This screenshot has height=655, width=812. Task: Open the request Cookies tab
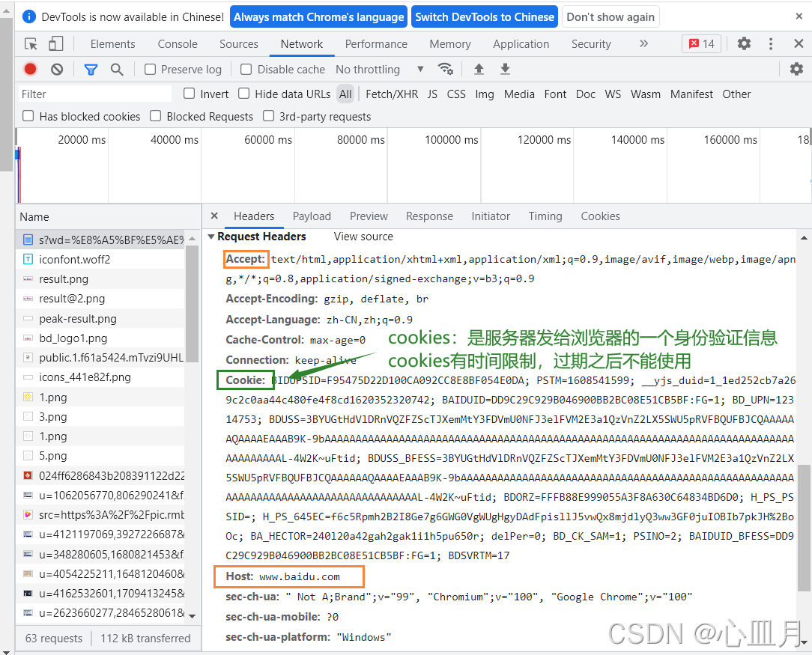(600, 216)
